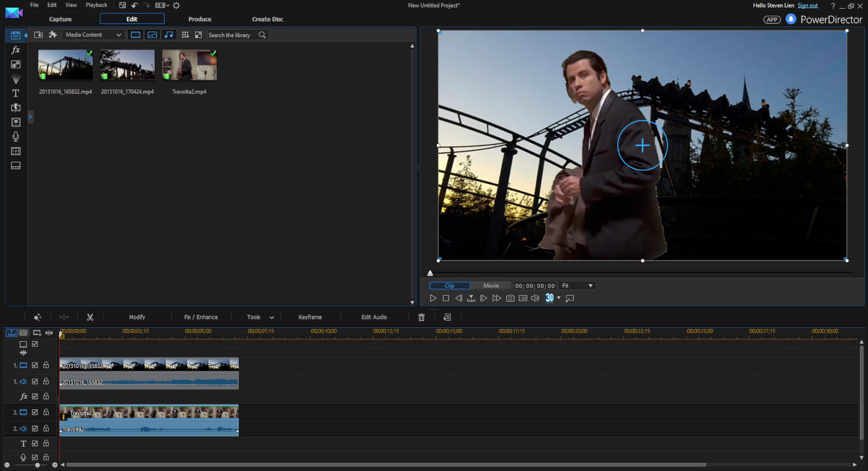Open the Playback menu
The width and height of the screenshot is (868, 471).
(x=97, y=5)
